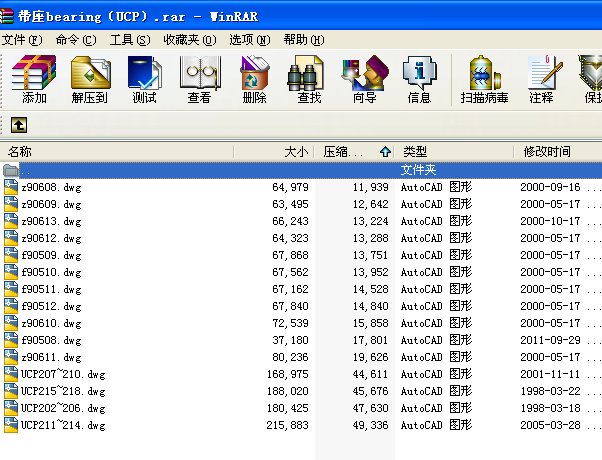Open the Favorites (收藏夹) menu
Image resolution: width=602 pixels, height=460 pixels.
click(190, 40)
